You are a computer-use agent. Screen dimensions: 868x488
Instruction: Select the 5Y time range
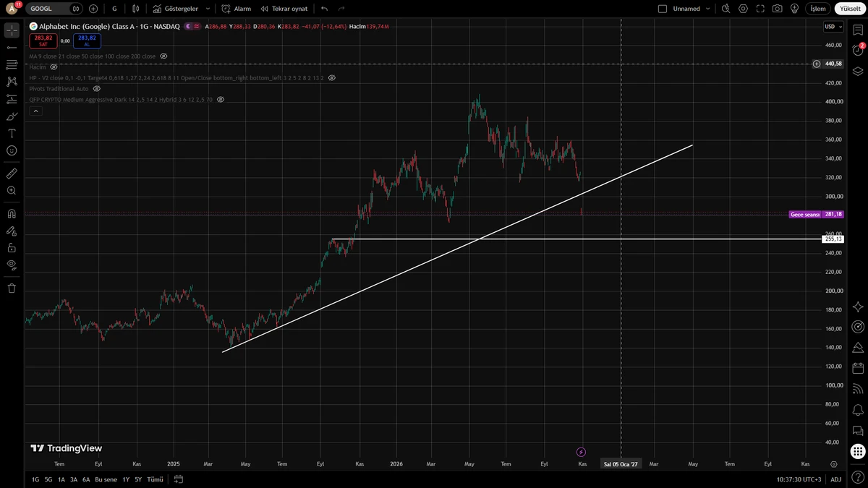[138, 479]
